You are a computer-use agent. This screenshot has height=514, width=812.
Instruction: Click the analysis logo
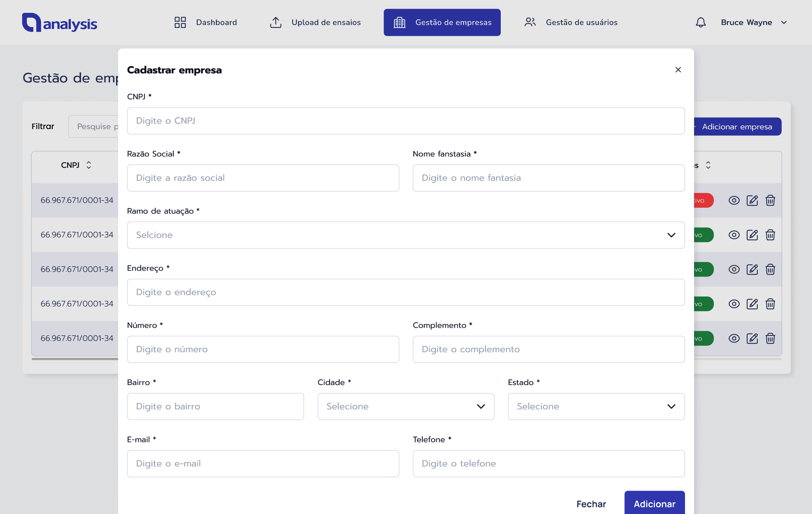[60, 23]
